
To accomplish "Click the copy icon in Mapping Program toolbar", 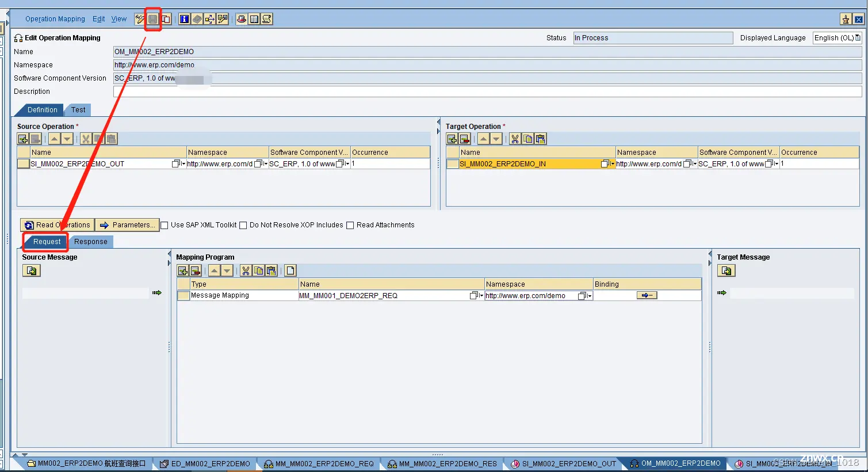I will [x=258, y=271].
